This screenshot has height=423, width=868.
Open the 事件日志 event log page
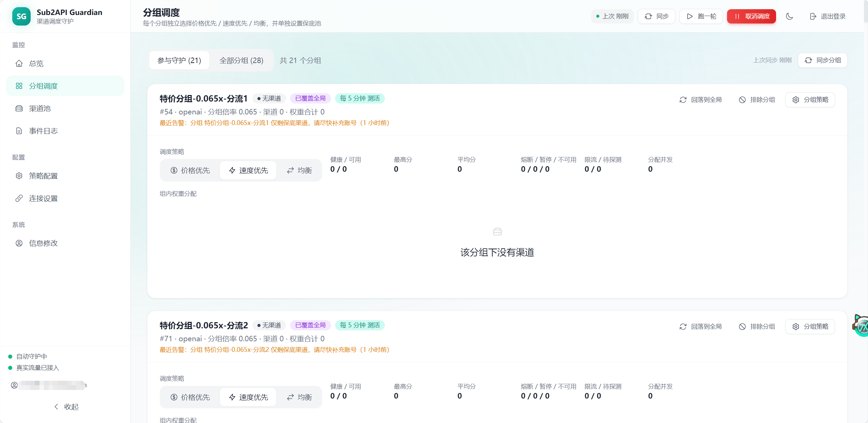[x=65, y=131]
